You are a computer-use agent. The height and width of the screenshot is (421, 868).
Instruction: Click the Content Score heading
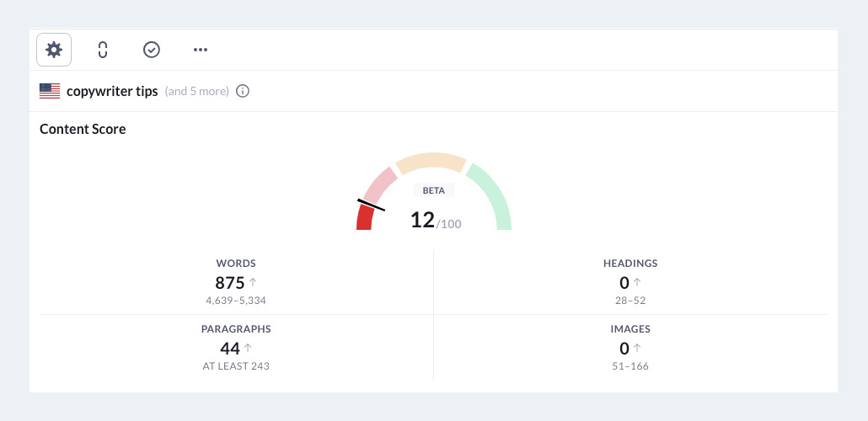[83, 129]
